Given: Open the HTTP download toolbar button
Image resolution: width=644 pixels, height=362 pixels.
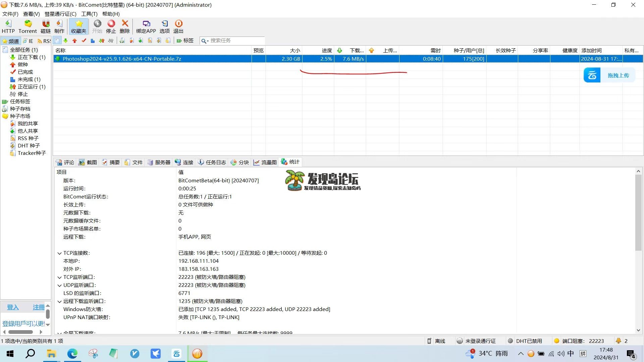Looking at the screenshot, I should [8, 26].
